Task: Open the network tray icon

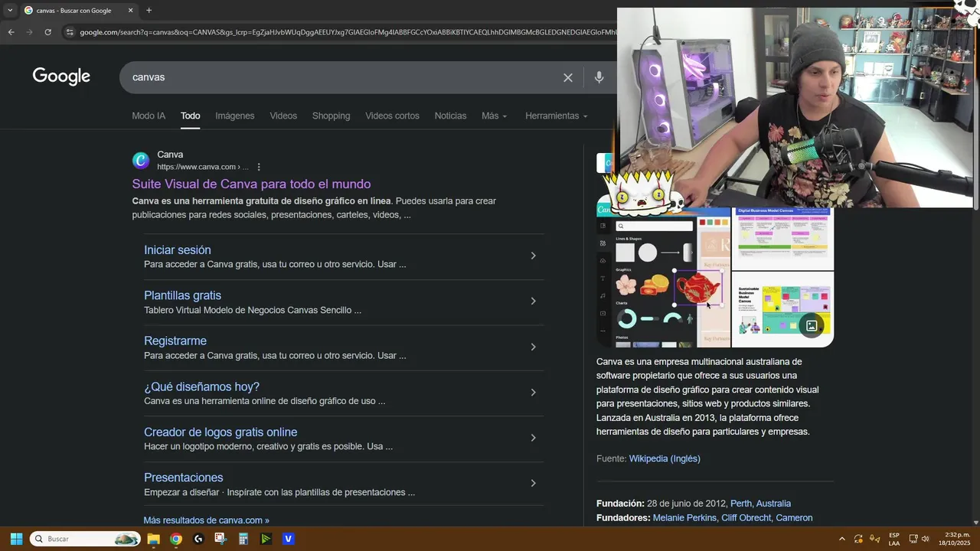Action: pos(913,539)
